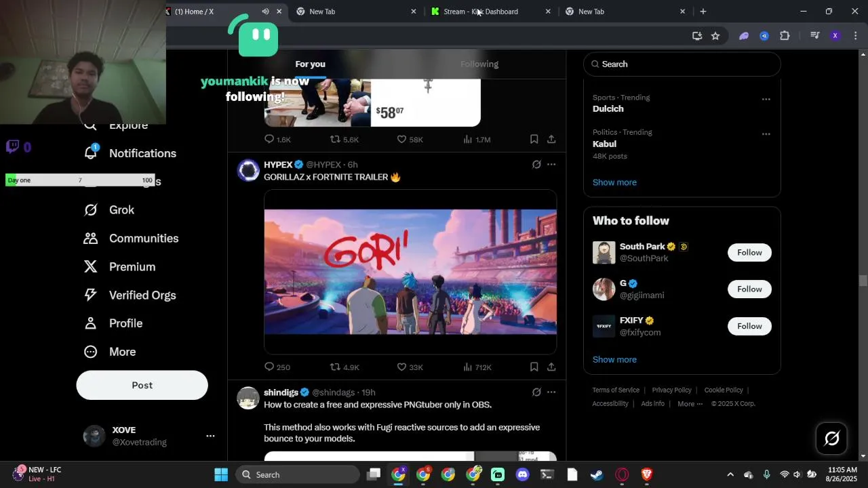Launch Brave browser from the taskbar
The width and height of the screenshot is (868, 488).
[647, 474]
